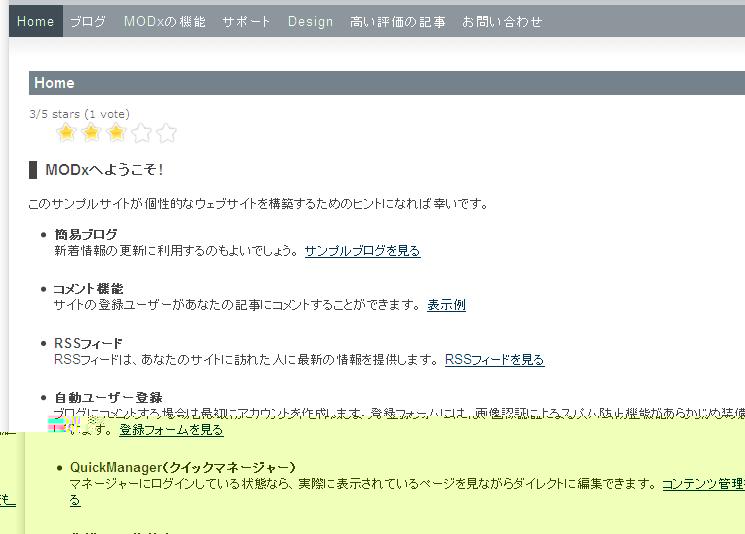Open the コンテンツ管理 link under QuickManager
745x534 pixels.
(703, 484)
